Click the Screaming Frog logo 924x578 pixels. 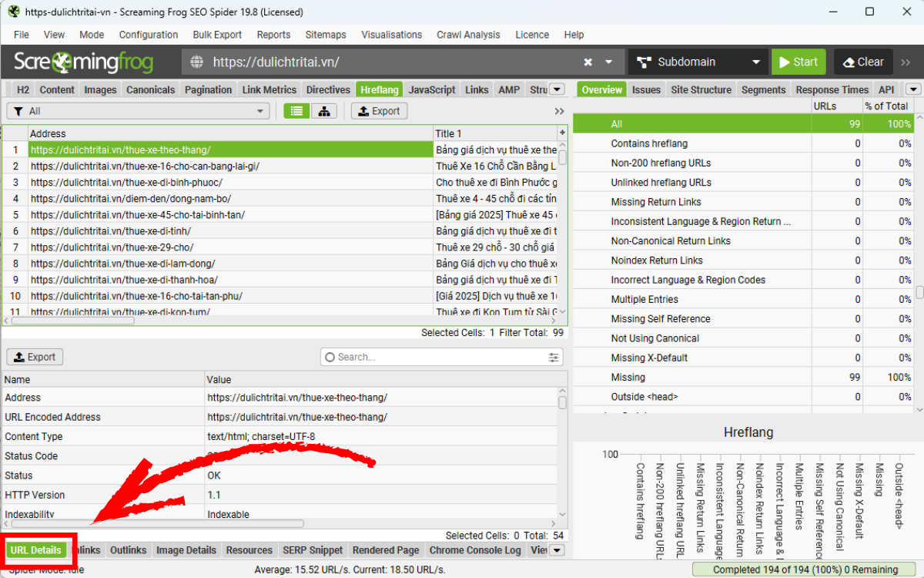pyautogui.click(x=83, y=62)
